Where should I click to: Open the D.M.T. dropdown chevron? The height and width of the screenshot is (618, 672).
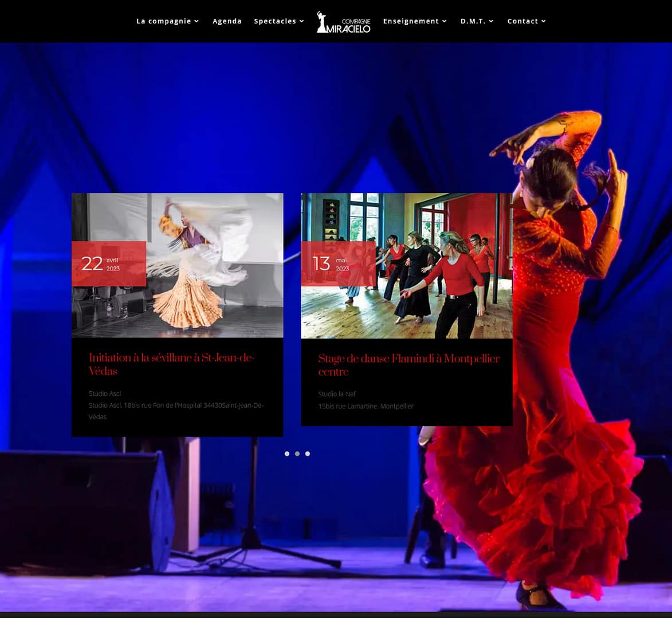491,21
